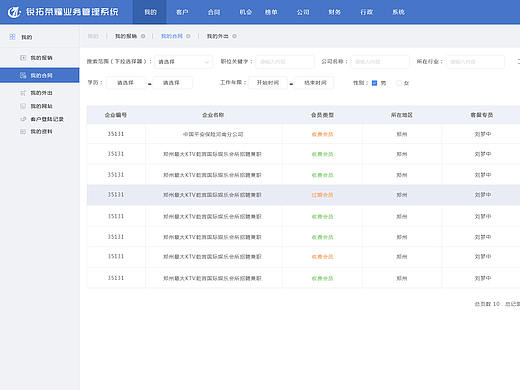Open the 系统 top navigation menu

[x=398, y=12]
